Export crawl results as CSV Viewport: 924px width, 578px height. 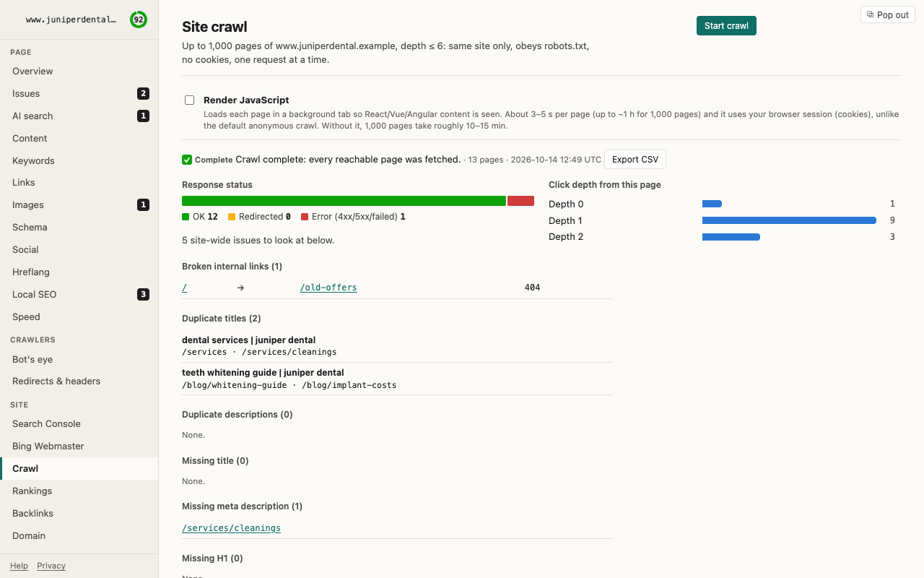pyautogui.click(x=635, y=160)
